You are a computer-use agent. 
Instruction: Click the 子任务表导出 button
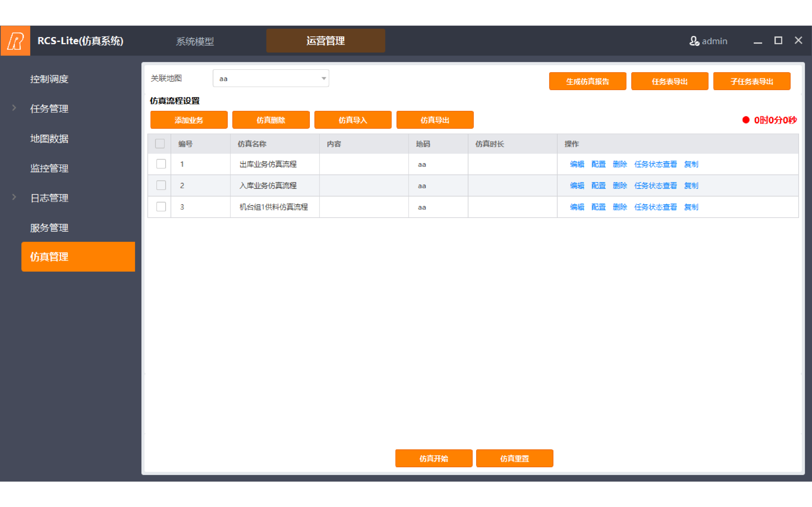click(x=752, y=81)
